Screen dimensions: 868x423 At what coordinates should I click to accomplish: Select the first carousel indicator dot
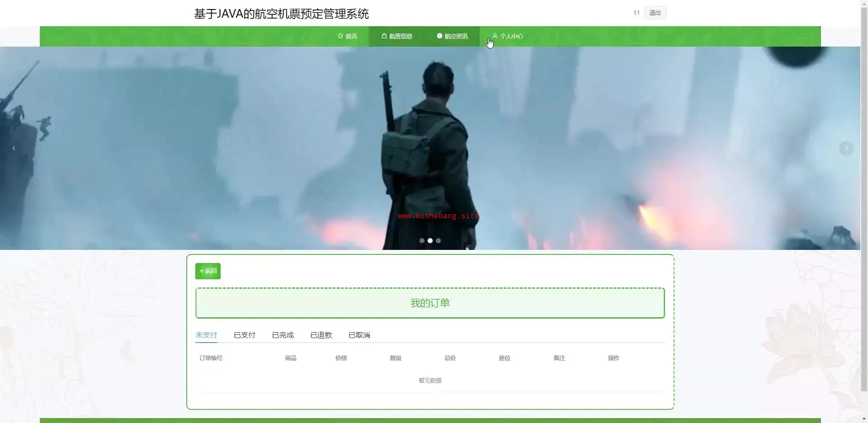click(x=422, y=241)
